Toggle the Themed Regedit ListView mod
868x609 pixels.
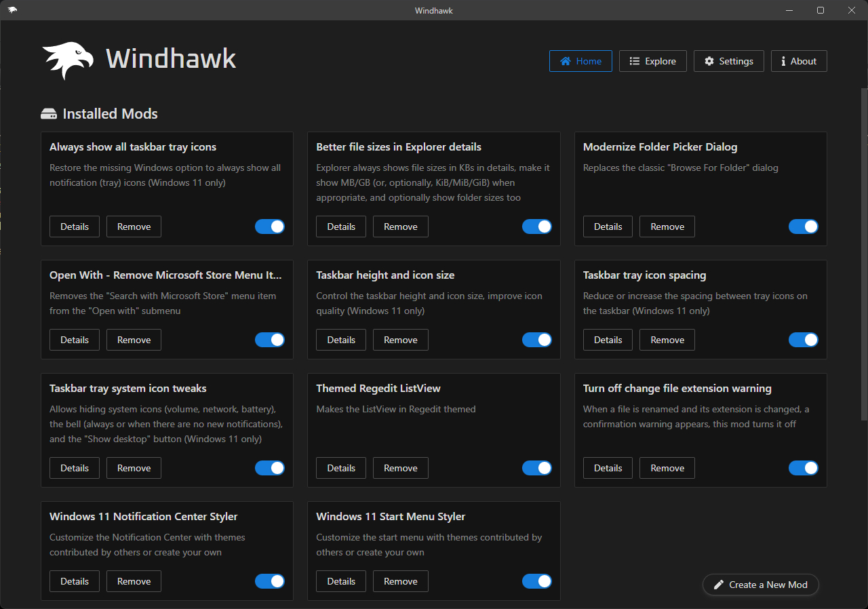(537, 468)
